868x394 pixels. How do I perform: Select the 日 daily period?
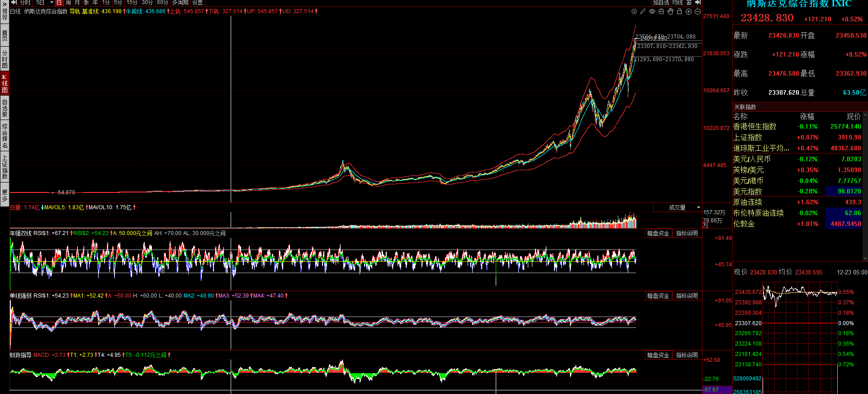(59, 3)
